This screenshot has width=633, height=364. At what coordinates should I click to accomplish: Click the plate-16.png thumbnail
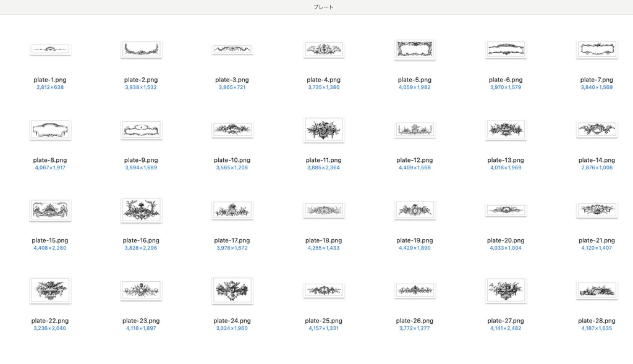pyautogui.click(x=141, y=210)
